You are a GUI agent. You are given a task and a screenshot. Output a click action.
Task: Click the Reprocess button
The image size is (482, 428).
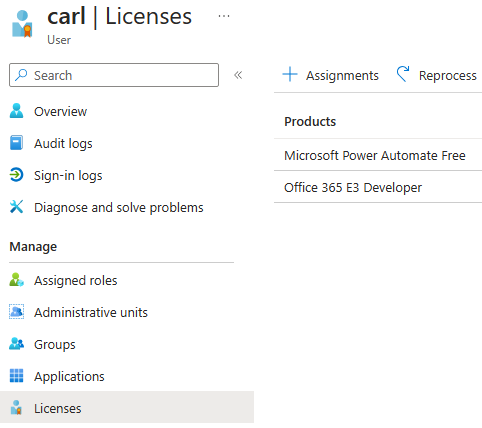click(x=436, y=75)
